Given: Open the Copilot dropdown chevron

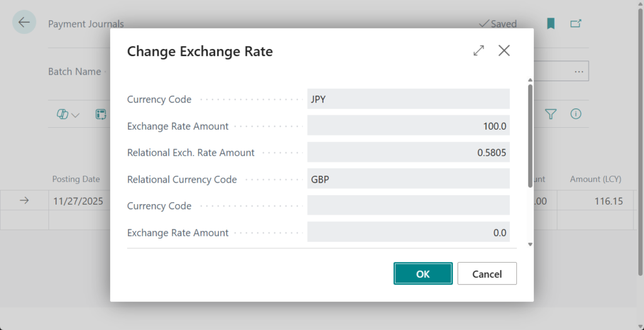Looking at the screenshot, I should click(76, 115).
